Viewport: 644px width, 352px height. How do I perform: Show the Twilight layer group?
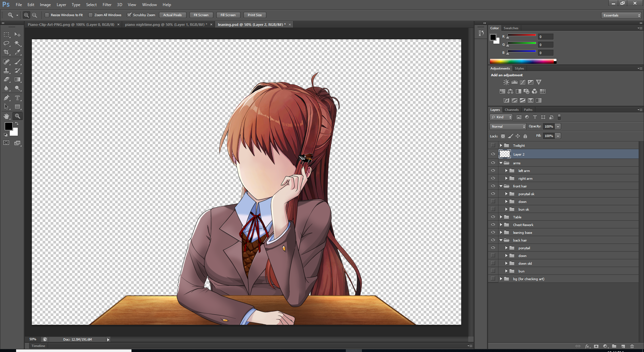(493, 145)
